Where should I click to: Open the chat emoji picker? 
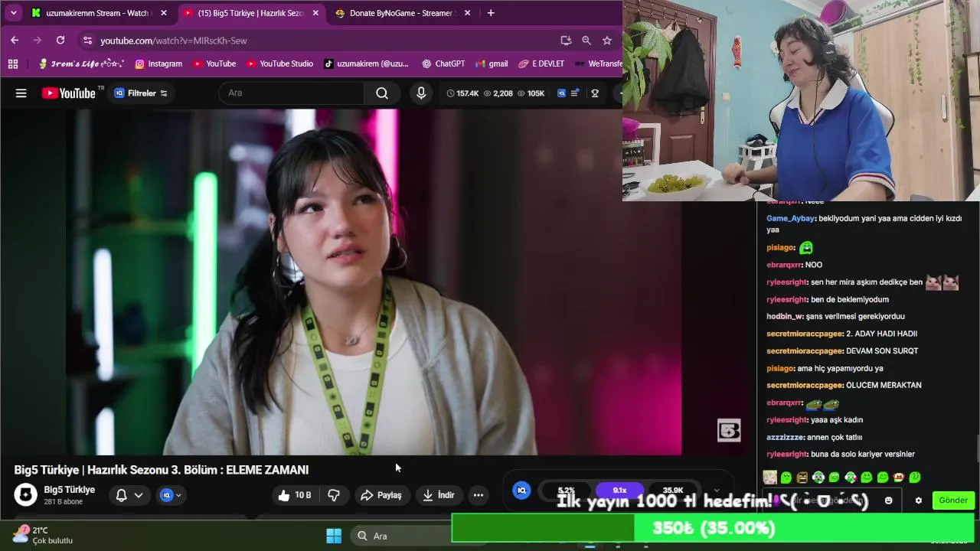pyautogui.click(x=888, y=500)
